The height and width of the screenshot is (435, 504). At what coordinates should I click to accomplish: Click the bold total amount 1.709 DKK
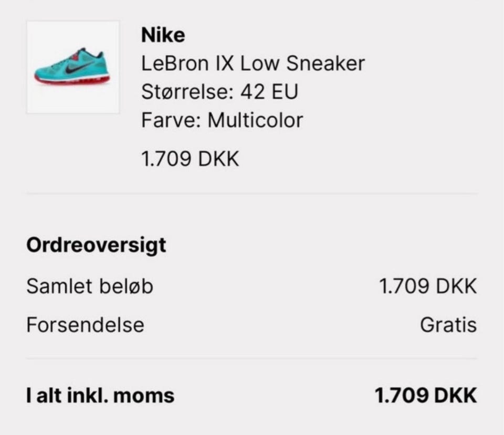(425, 396)
